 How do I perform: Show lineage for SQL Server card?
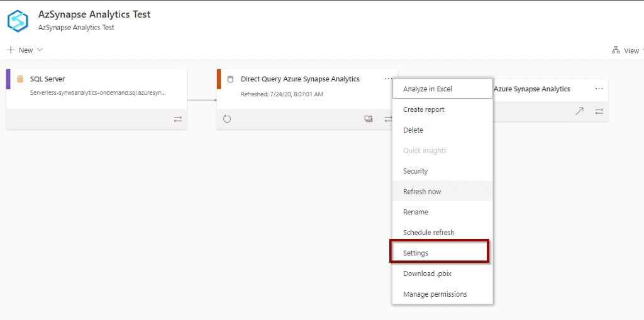pyautogui.click(x=178, y=119)
